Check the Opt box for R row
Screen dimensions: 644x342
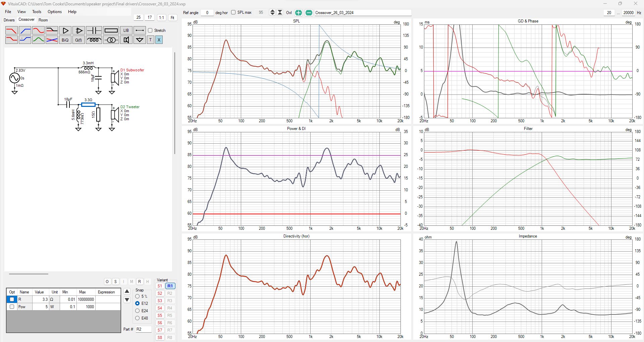(x=12, y=299)
